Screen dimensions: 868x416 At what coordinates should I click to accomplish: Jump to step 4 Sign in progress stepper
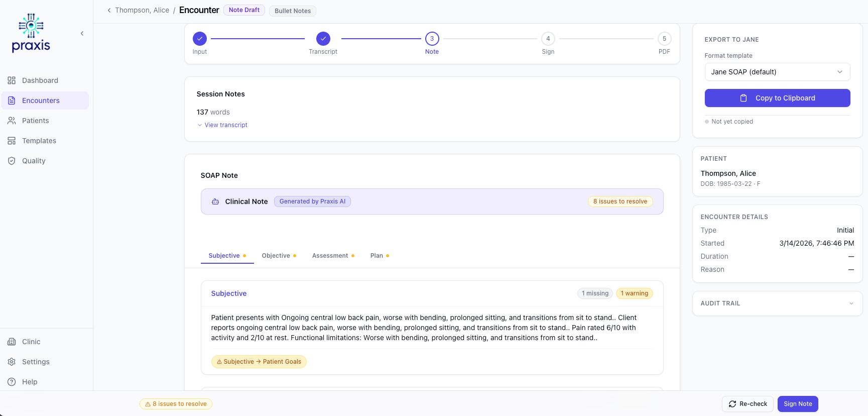coord(548,39)
